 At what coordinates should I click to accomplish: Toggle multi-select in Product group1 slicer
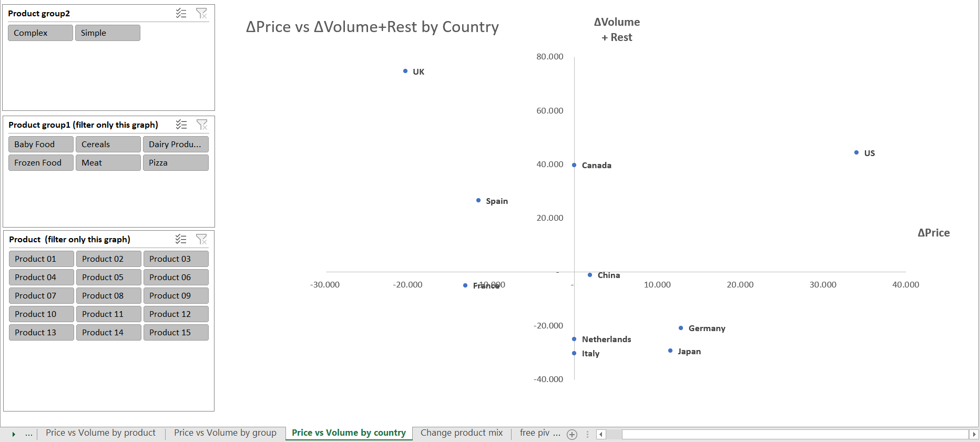[181, 125]
